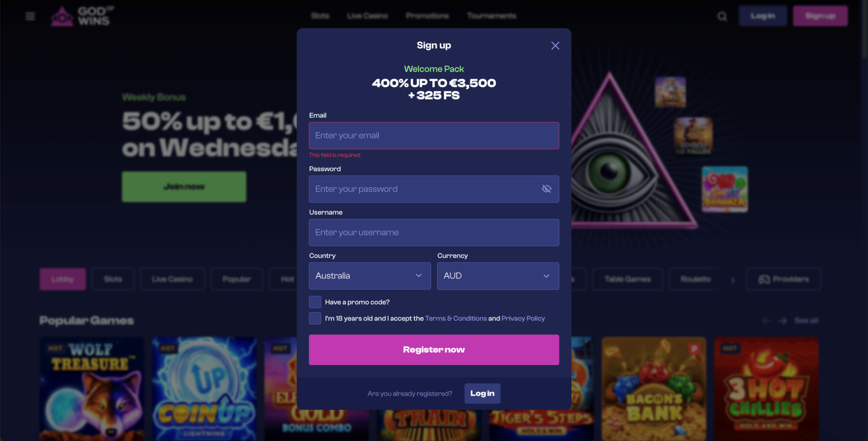868x441 pixels.
Task: Toggle password visibility eye icon
Action: click(x=547, y=189)
